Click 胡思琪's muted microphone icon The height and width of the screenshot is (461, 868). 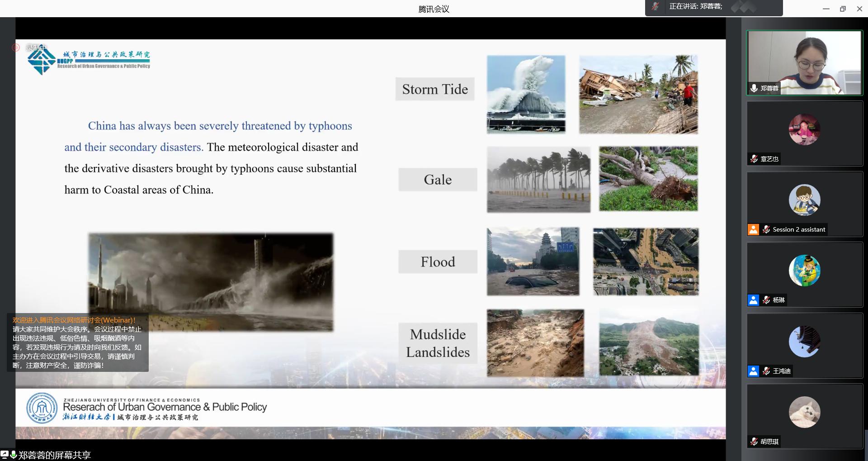click(754, 442)
